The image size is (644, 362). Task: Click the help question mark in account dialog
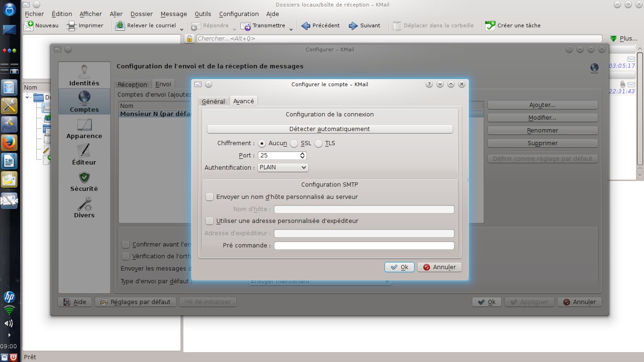click(429, 84)
